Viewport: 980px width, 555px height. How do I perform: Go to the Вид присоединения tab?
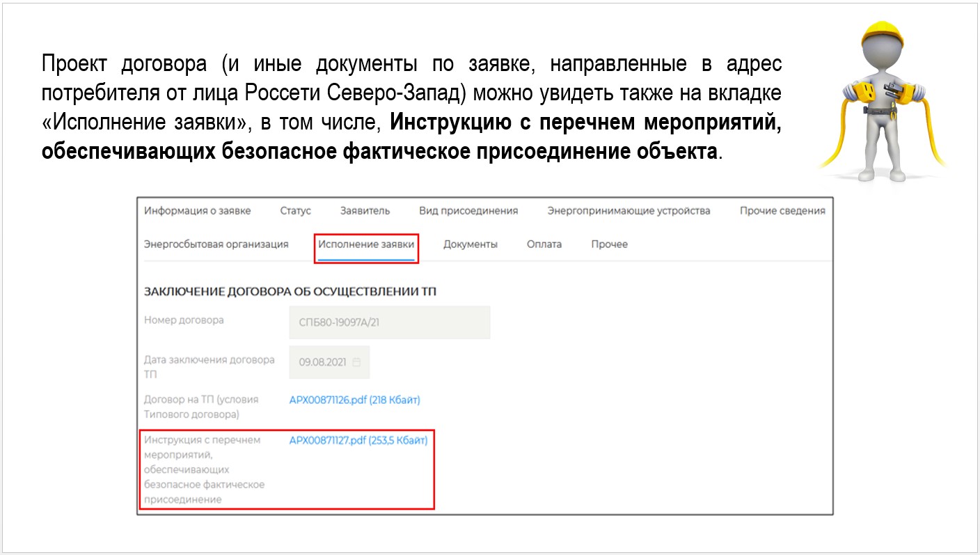(468, 211)
